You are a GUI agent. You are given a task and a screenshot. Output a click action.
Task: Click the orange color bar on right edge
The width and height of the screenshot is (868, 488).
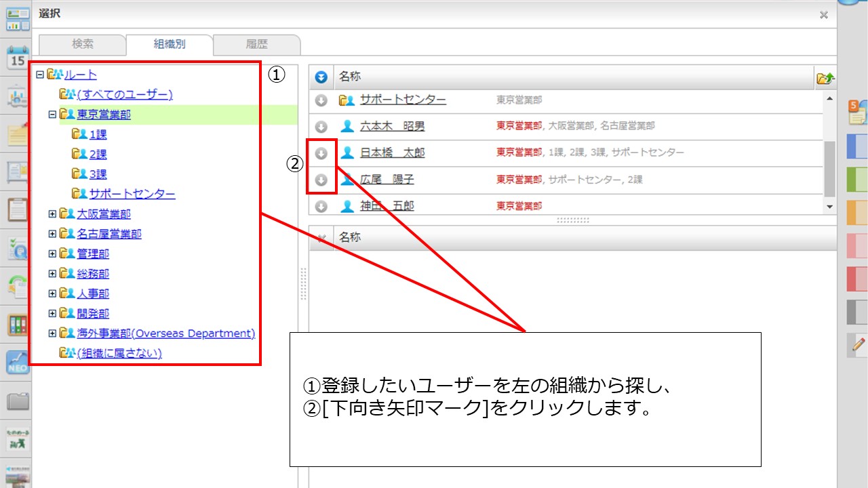pyautogui.click(x=857, y=212)
